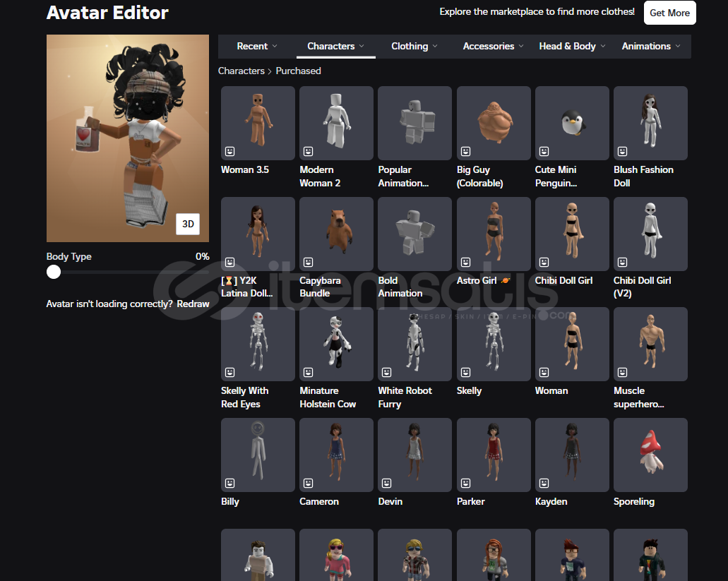The width and height of the screenshot is (728, 581).
Task: Expand the Animations dropdown chevron
Action: [678, 46]
